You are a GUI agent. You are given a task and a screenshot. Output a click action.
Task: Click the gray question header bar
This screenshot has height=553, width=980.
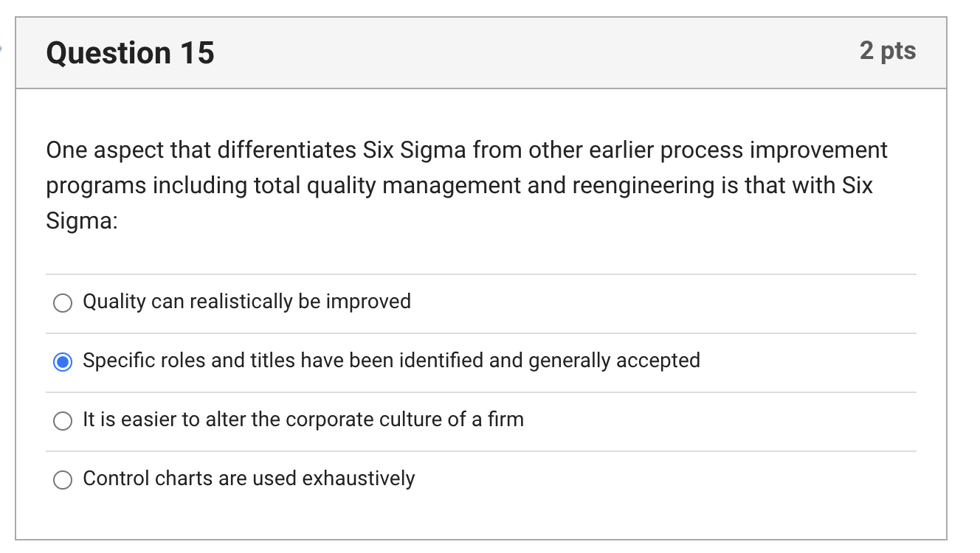tap(487, 52)
